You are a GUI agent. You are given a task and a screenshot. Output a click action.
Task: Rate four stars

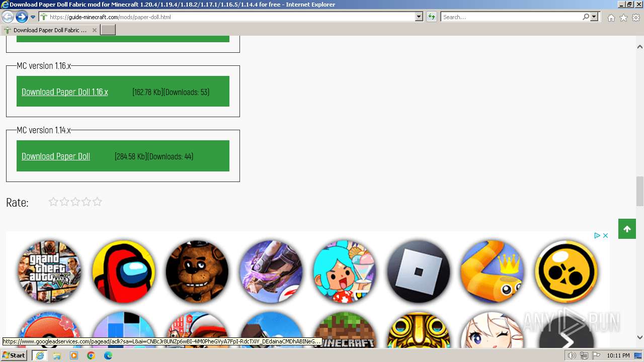click(x=87, y=202)
